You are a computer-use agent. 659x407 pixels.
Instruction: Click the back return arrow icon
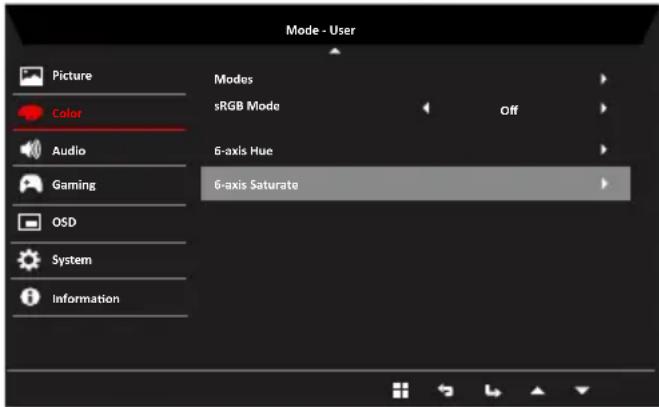446,391
